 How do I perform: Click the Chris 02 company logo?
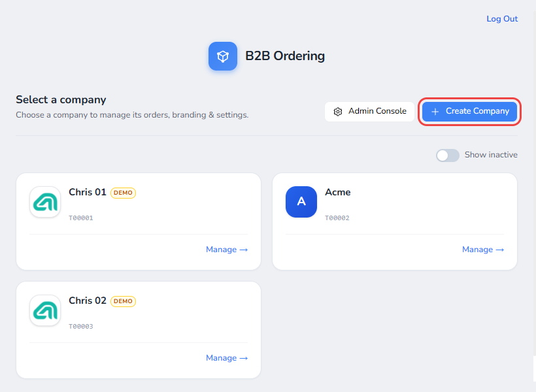[x=45, y=310]
